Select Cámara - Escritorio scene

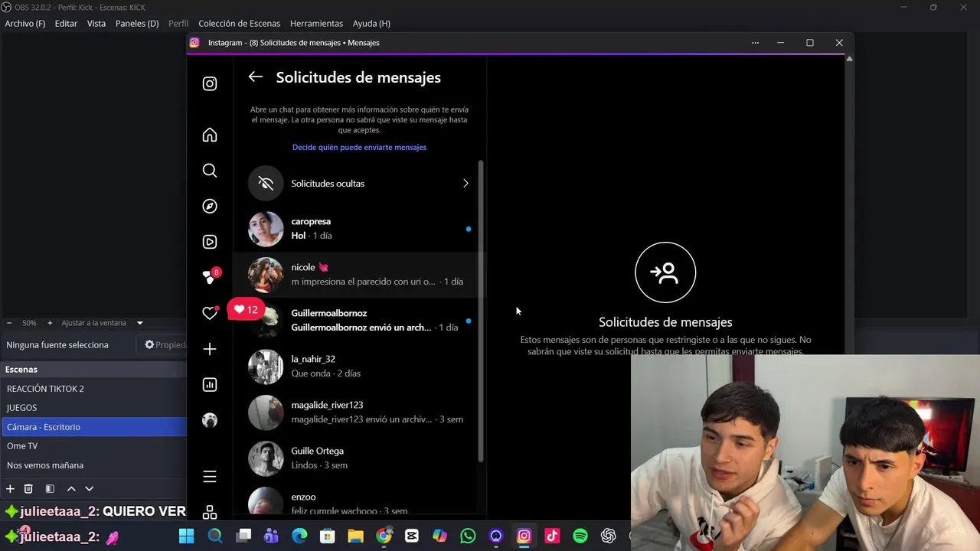pyautogui.click(x=93, y=427)
